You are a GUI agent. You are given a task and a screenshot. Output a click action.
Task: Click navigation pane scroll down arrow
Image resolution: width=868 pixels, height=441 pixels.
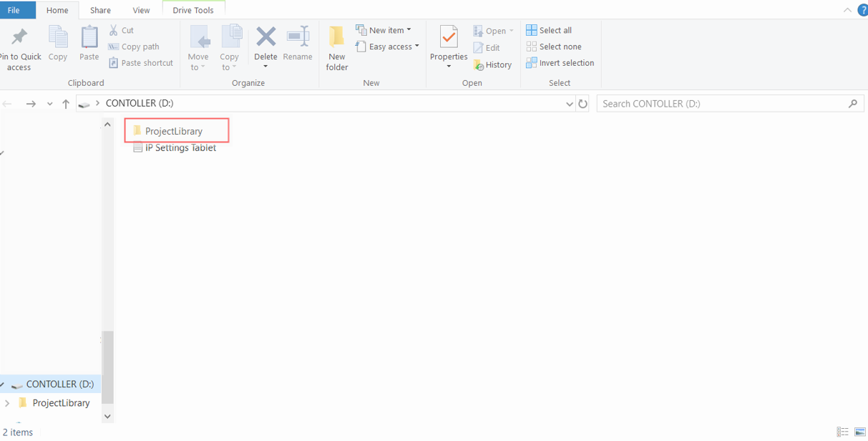(107, 416)
